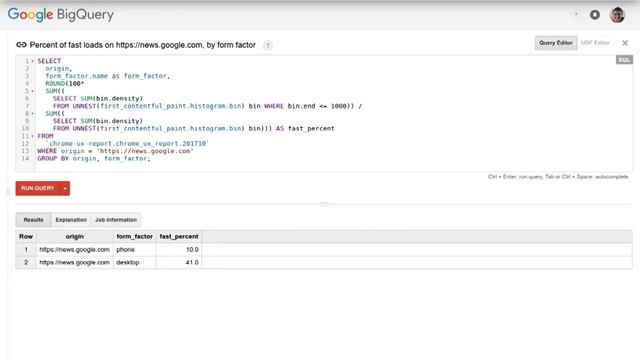Collapse the SELECT fold arrow on line 1
Screen dimensions: 640x360
click(33, 61)
